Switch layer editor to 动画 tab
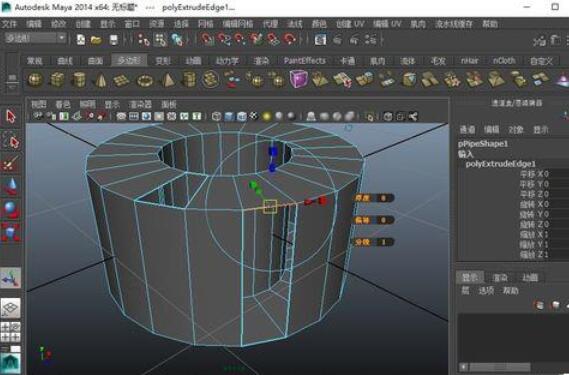 [x=530, y=278]
